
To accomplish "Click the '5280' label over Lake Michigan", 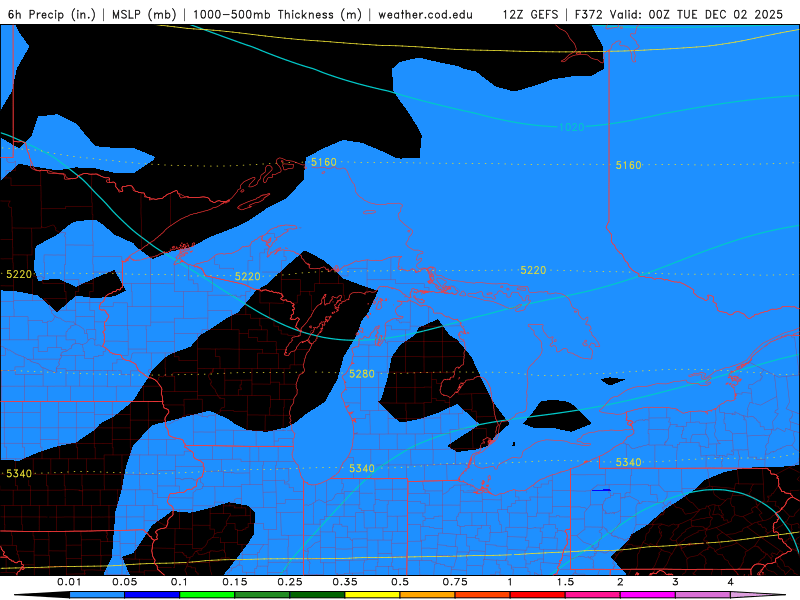I will click(x=362, y=374).
